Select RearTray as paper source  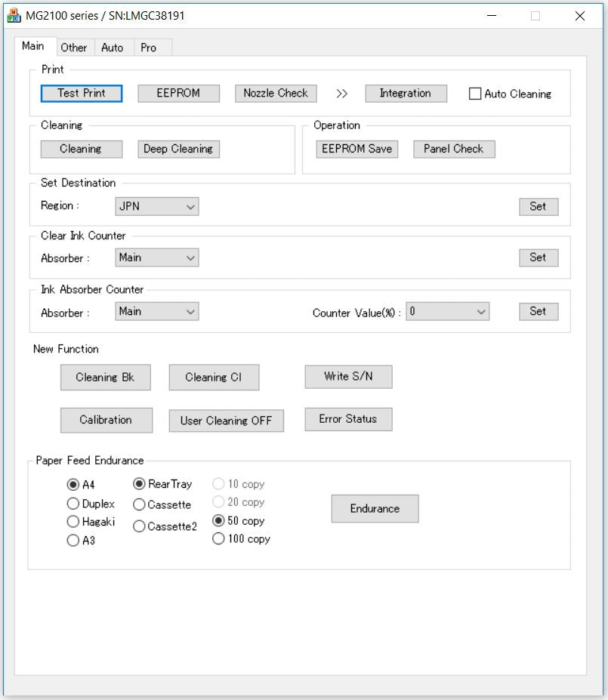point(139,483)
